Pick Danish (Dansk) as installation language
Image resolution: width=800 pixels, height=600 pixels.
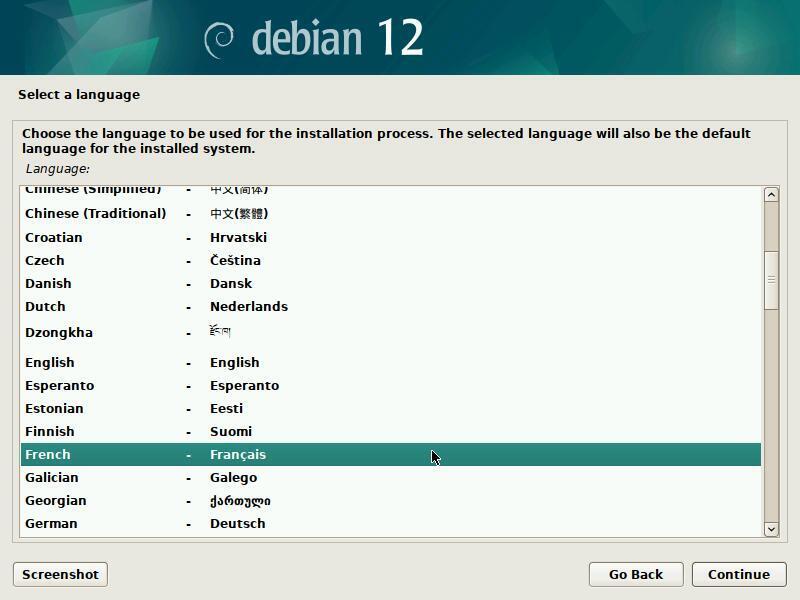click(48, 283)
